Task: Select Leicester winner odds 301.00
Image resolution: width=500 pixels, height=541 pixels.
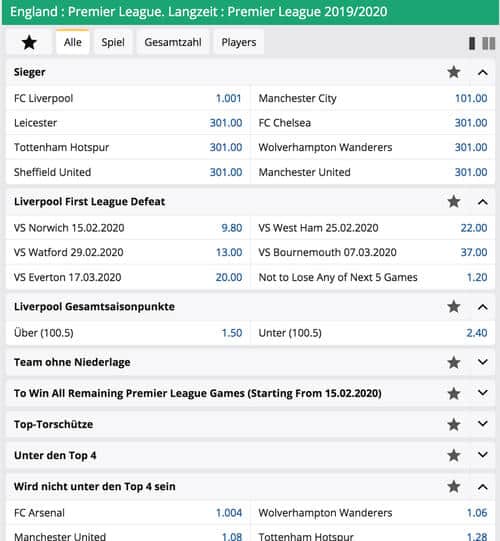Action: 128,123
